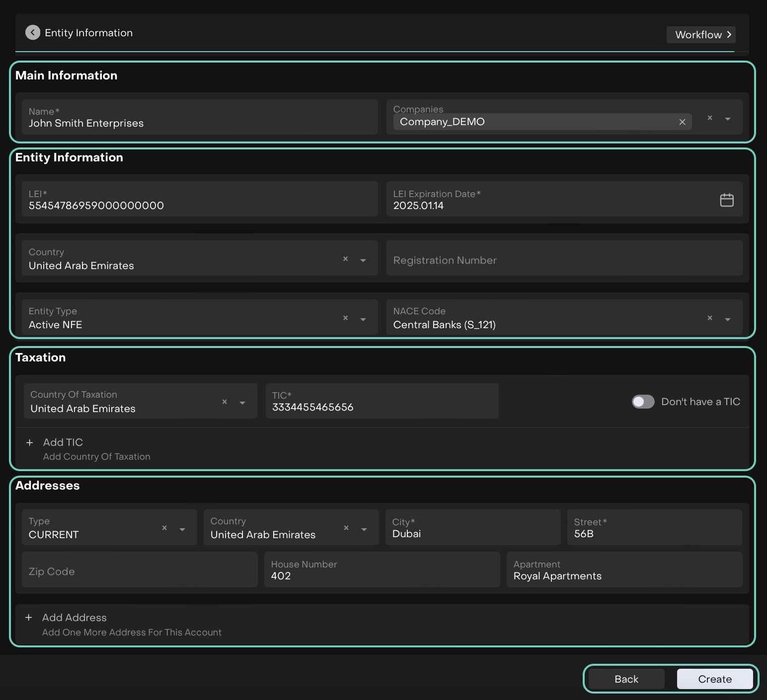
Task: Click the back arrow beside Entity Information
Action: (x=33, y=33)
